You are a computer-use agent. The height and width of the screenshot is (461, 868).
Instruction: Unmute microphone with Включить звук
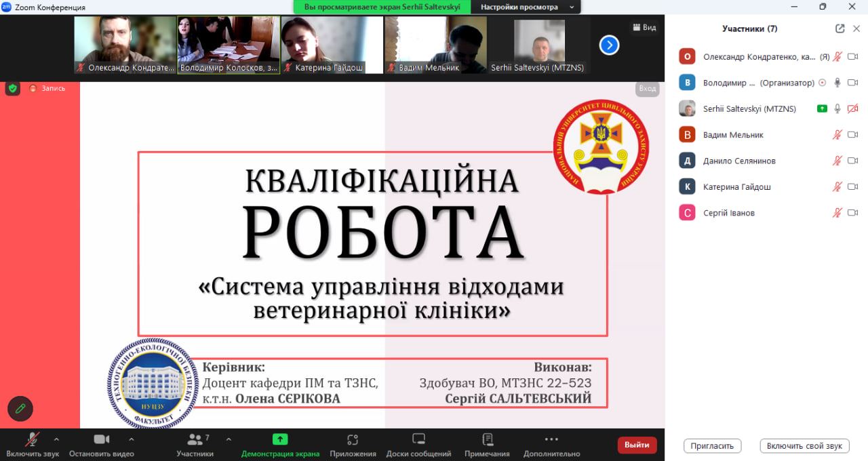pyautogui.click(x=32, y=439)
